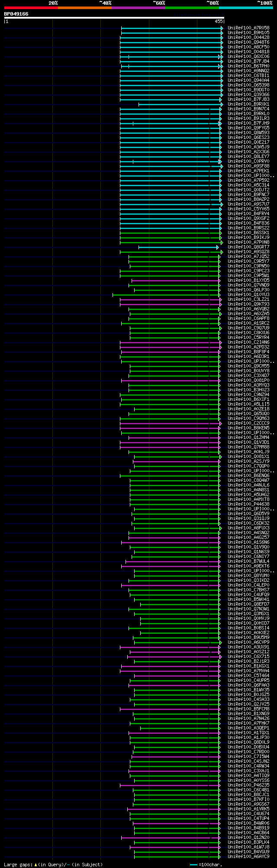Select the UniRef100_B9FNC7 label
Screen dimensions: 277x868
point(248,195)
